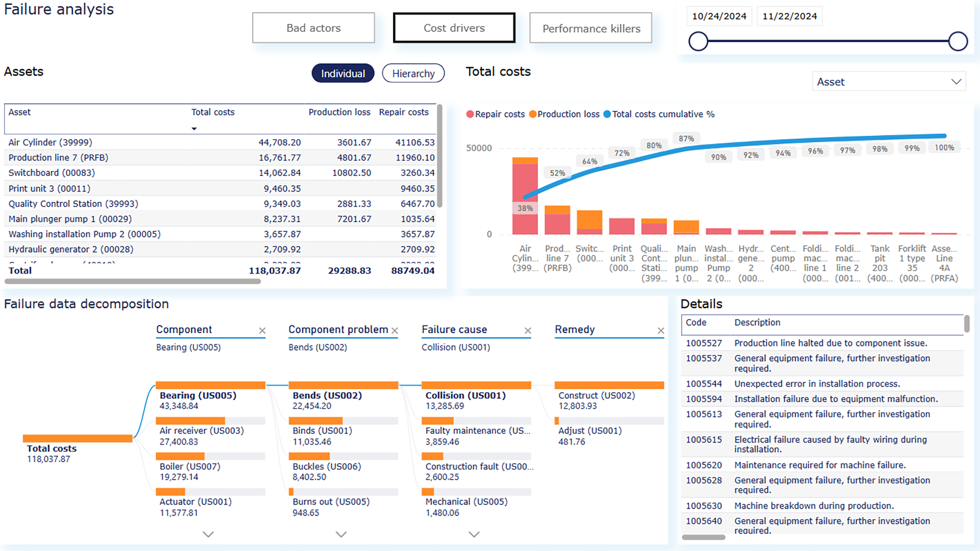Screen dimensions: 980x551
Task: Switch to Individual asset view
Action: [x=343, y=74]
